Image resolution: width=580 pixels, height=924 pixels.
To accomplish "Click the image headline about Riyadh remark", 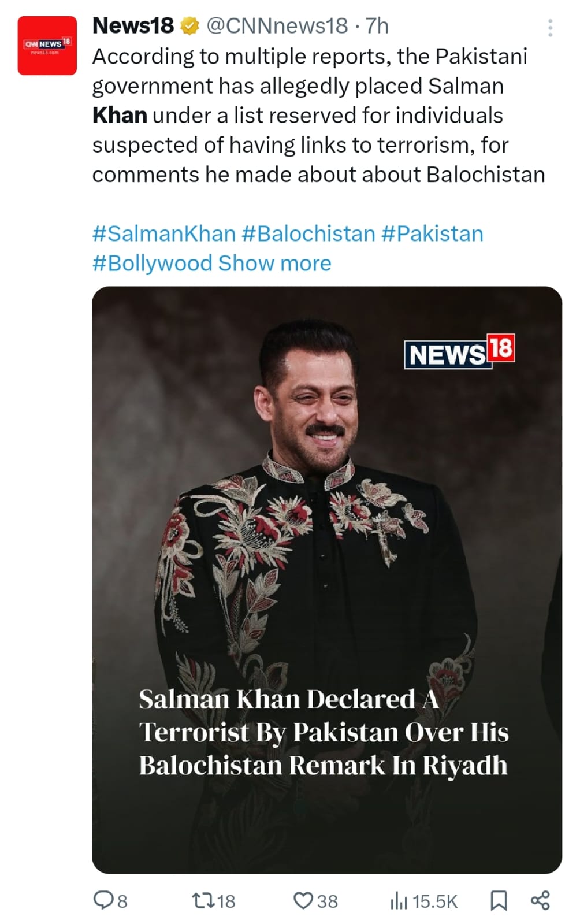I will pyautogui.click(x=324, y=732).
